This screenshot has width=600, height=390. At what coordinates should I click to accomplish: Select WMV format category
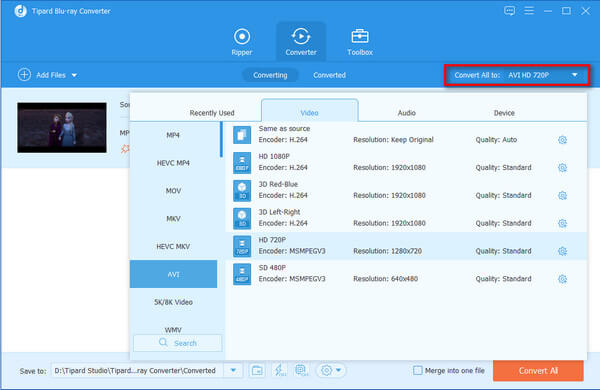173,329
